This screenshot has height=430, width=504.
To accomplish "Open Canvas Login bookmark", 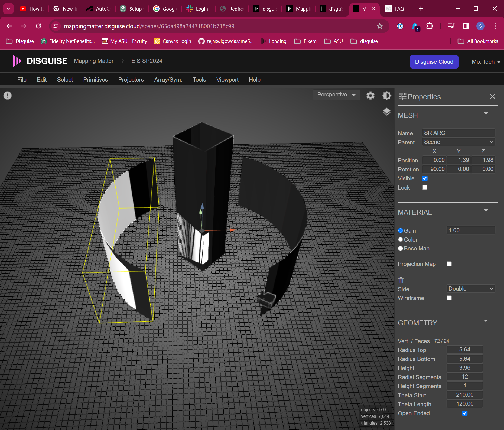I will click(173, 41).
